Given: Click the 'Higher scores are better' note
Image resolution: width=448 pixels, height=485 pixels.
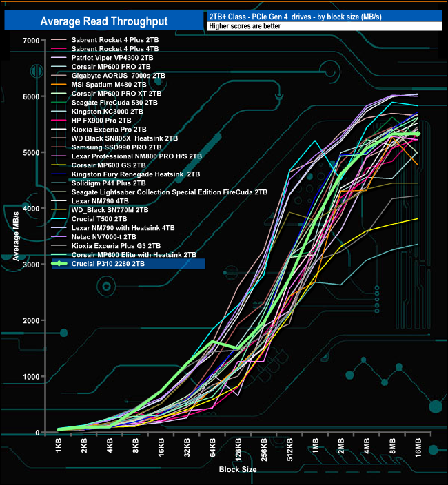Looking at the screenshot, I should click(245, 26).
